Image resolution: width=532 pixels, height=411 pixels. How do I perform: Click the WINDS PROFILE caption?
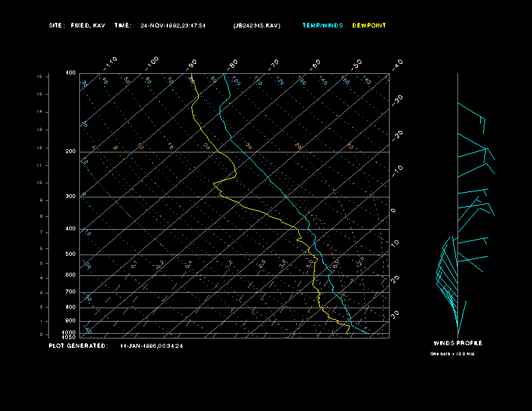[x=457, y=343]
